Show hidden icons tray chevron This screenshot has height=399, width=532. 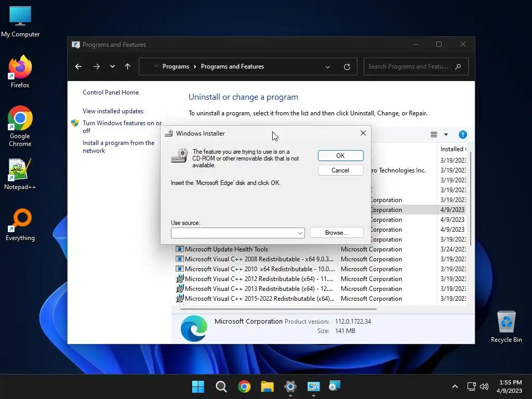[x=455, y=387]
